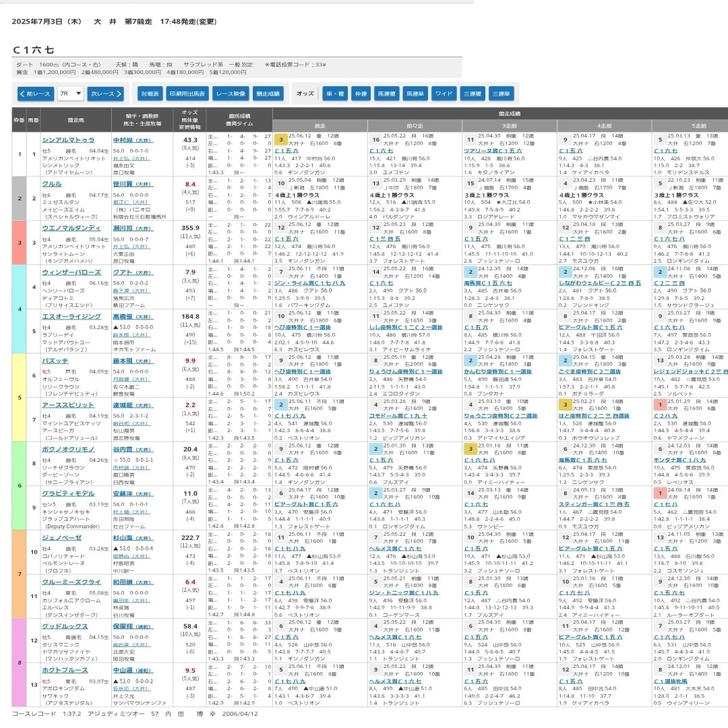This screenshot has width=728, height=728.
Task: Click odds value 222.7
Action: click(x=190, y=538)
